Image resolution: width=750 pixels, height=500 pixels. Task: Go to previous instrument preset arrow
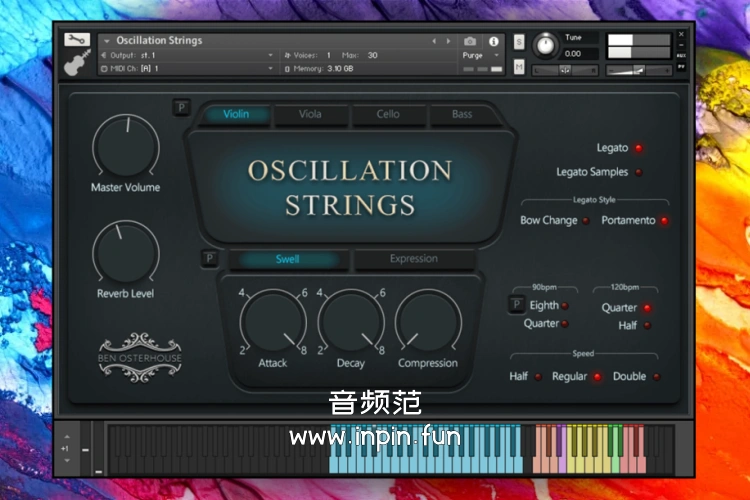[x=434, y=41]
